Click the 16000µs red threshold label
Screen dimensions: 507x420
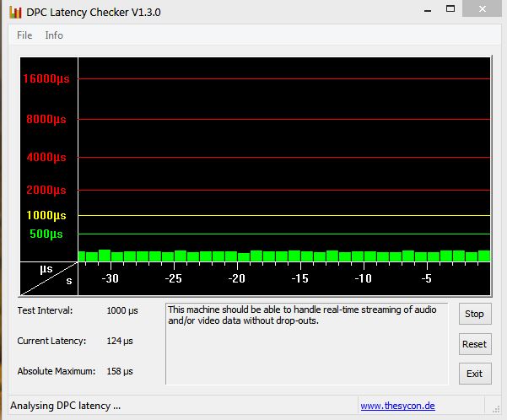[x=46, y=78]
